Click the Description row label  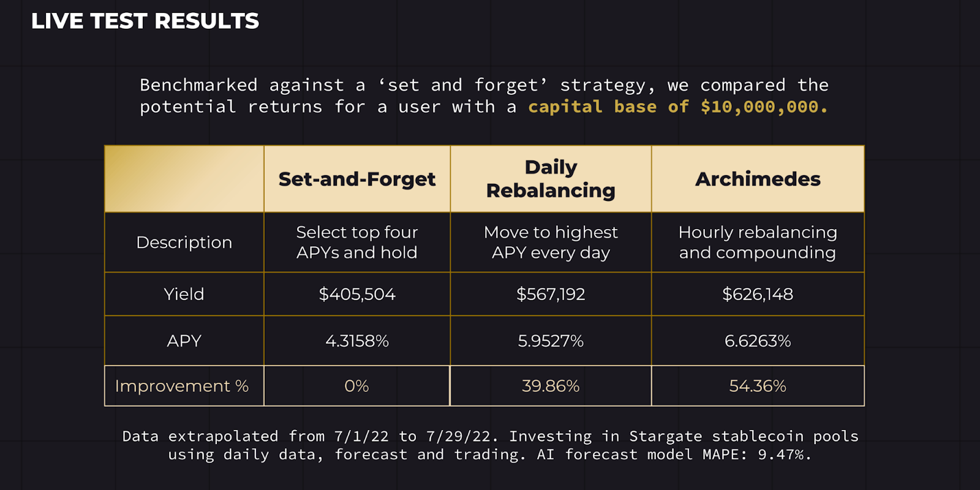(184, 243)
